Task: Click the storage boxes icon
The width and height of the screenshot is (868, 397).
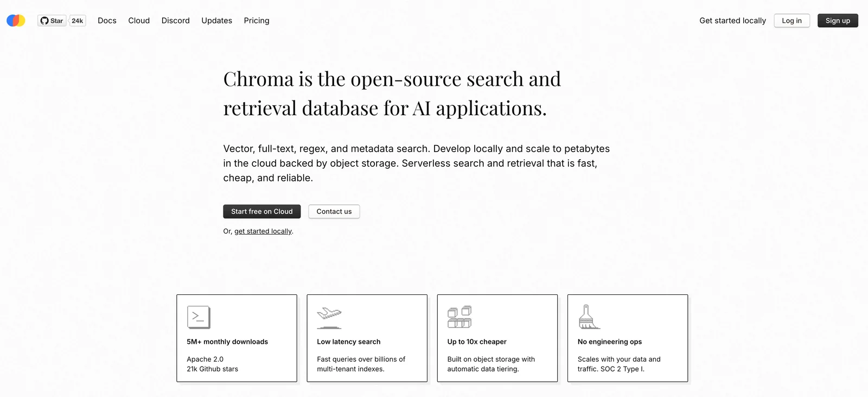Action: [x=459, y=317]
